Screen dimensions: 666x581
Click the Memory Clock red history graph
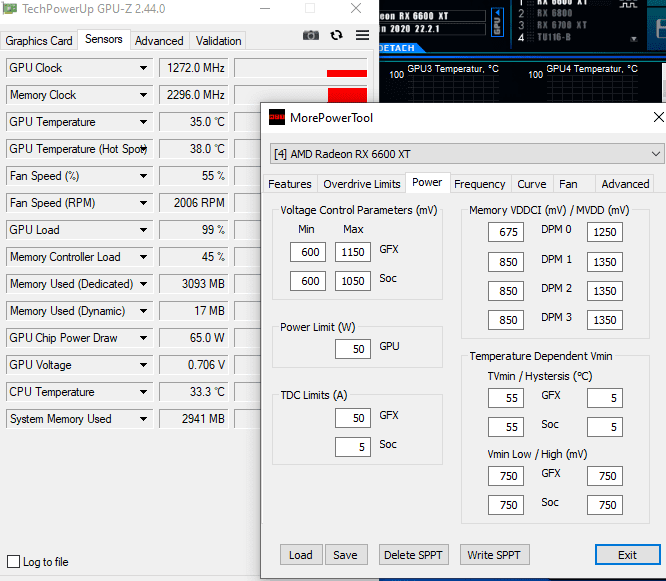click(x=347, y=95)
